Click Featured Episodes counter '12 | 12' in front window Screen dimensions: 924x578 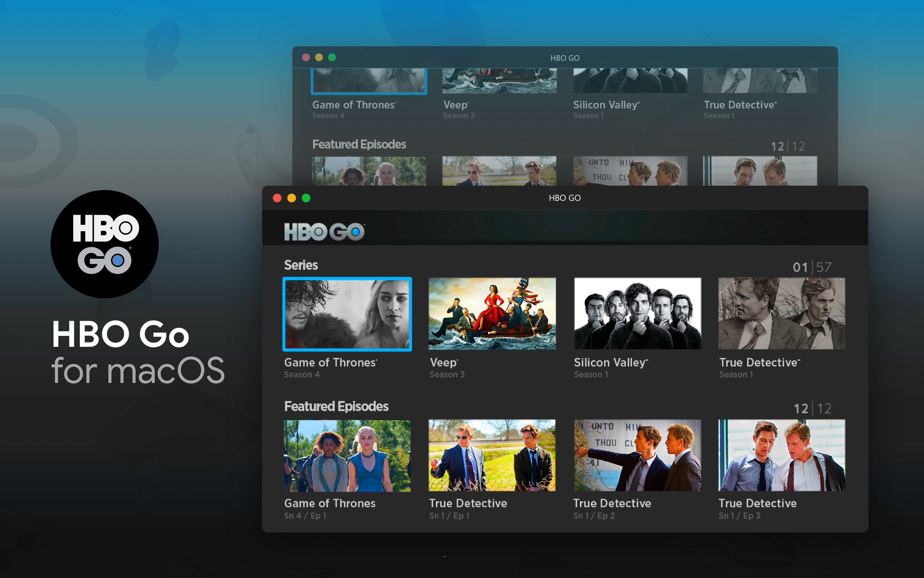pyautogui.click(x=812, y=409)
